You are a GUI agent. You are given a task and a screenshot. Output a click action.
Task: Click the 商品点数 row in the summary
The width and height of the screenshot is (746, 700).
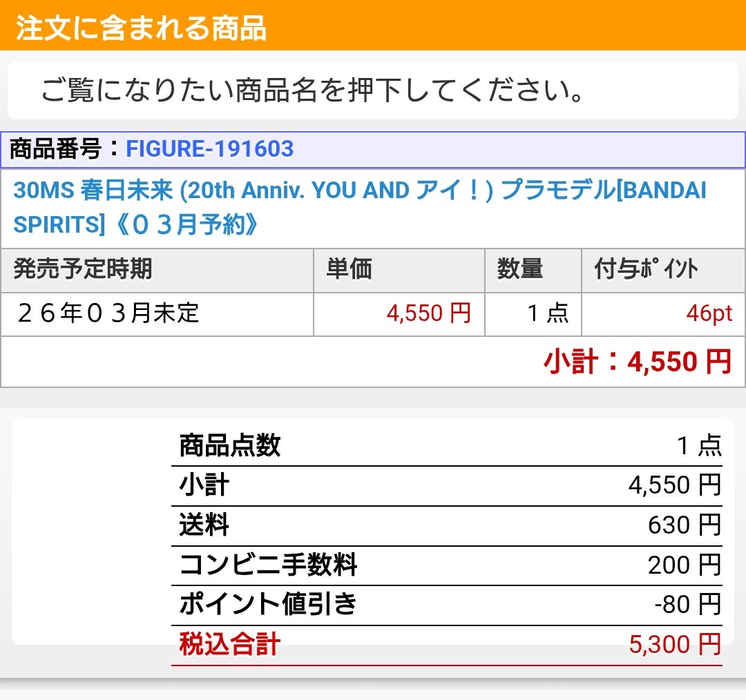pos(230,446)
